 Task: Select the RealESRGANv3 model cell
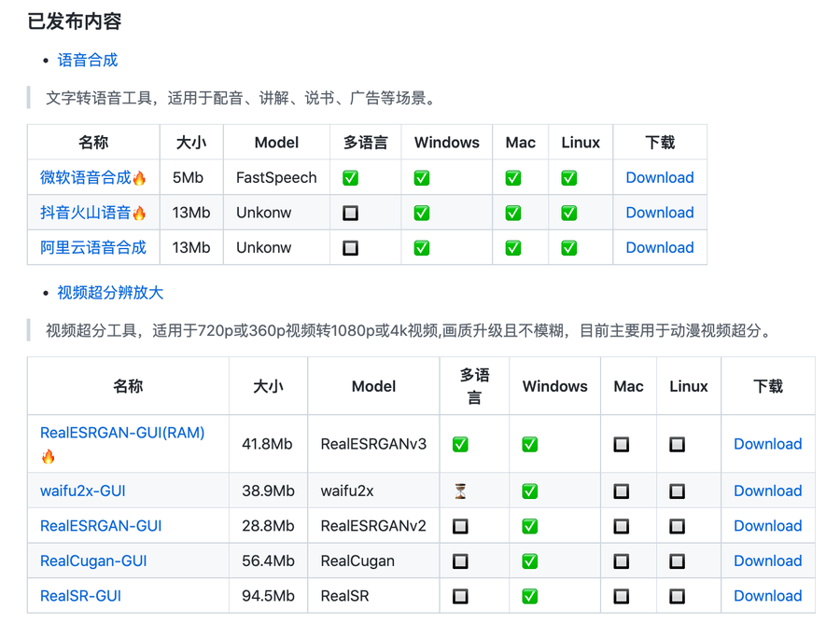click(x=373, y=444)
